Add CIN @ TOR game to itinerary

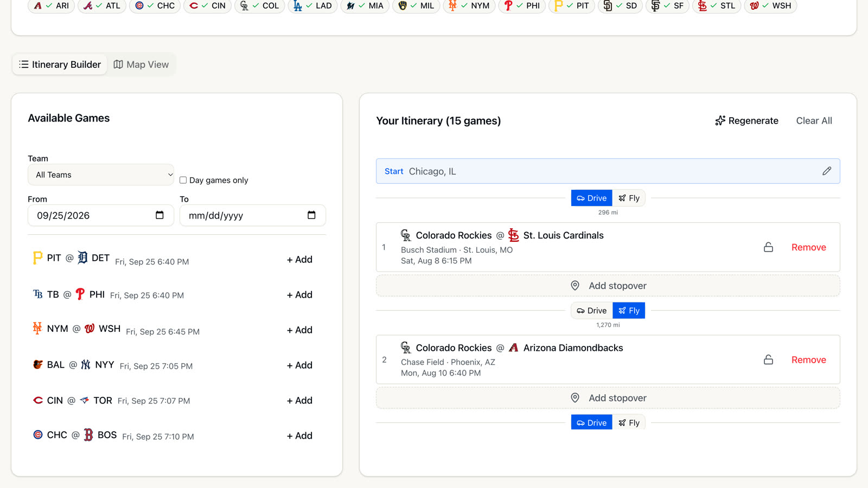(299, 400)
